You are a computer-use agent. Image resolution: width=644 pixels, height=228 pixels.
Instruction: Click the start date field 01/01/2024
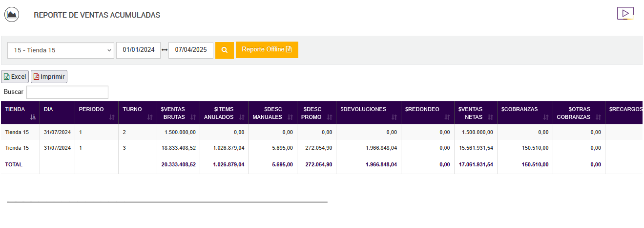tap(139, 50)
